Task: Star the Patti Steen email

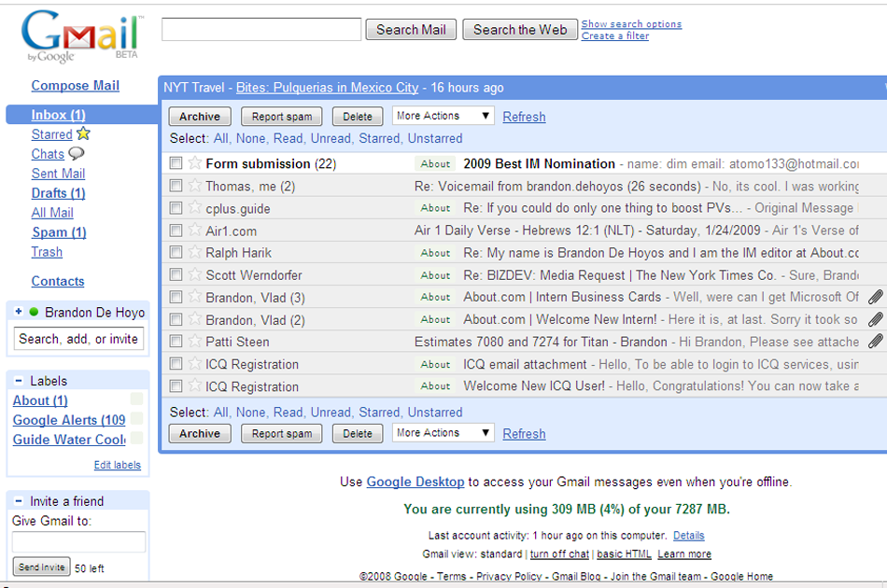Action: point(194,341)
